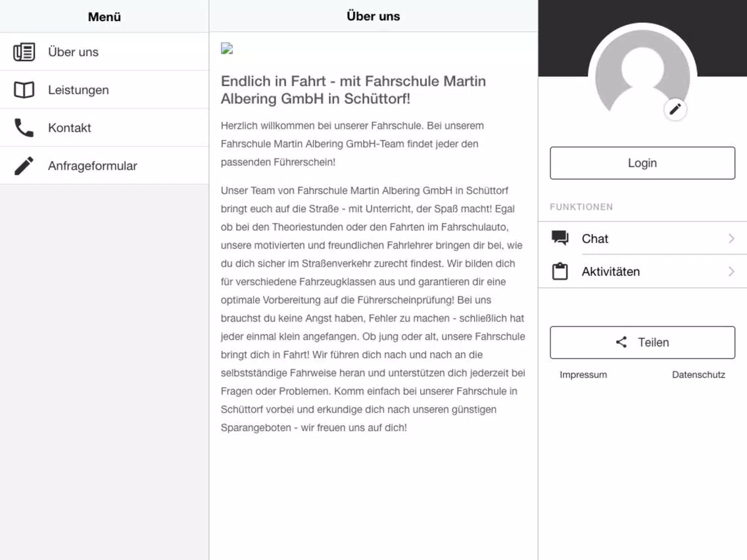Click the gray profile avatar picture
Image resolution: width=747 pixels, height=560 pixels.
[642, 72]
